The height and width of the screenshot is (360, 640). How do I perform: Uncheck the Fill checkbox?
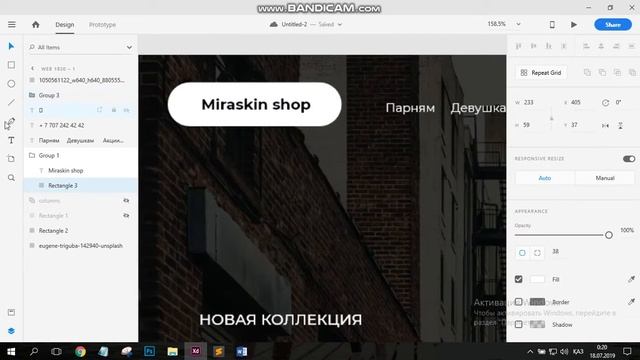(x=518, y=279)
